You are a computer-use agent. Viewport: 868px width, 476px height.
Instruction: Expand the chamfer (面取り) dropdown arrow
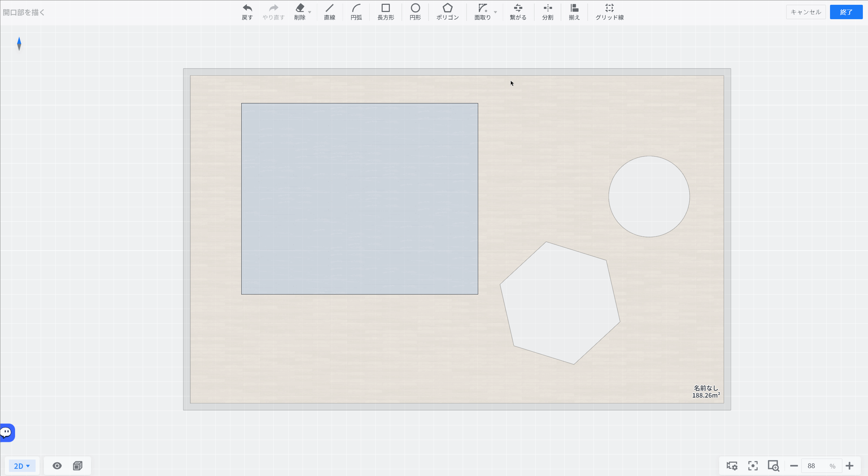tap(495, 12)
